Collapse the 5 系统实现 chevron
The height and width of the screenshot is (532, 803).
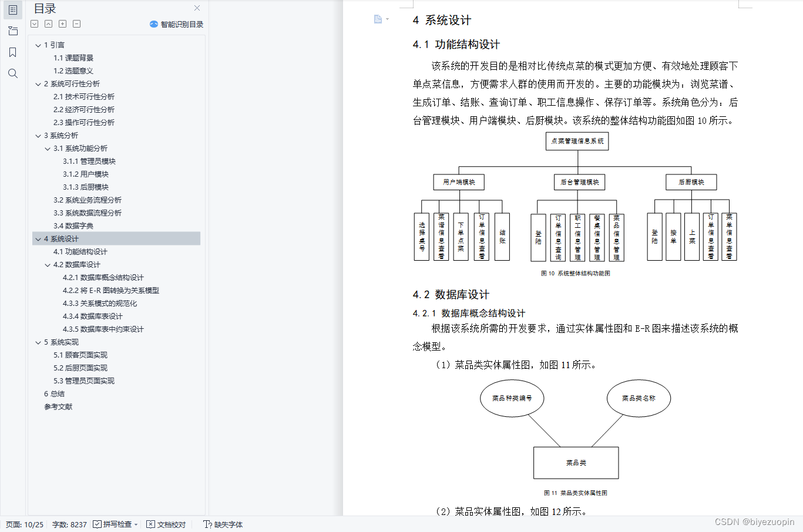pyautogui.click(x=38, y=342)
